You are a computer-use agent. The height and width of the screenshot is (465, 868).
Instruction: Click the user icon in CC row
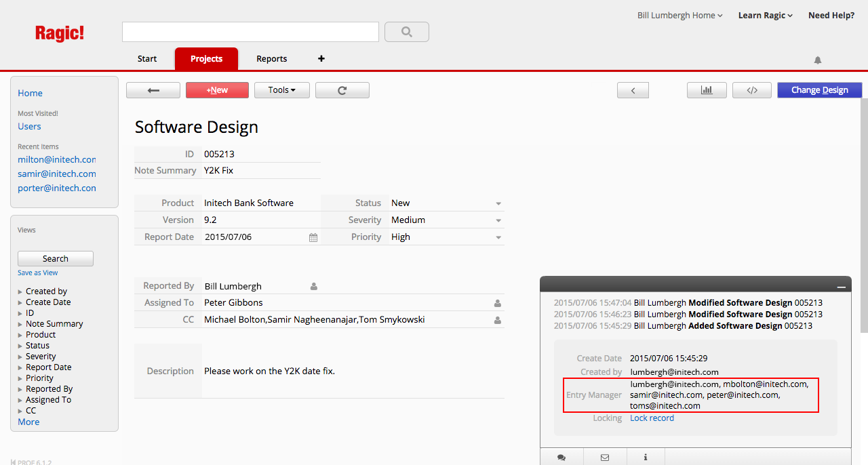[x=498, y=320]
